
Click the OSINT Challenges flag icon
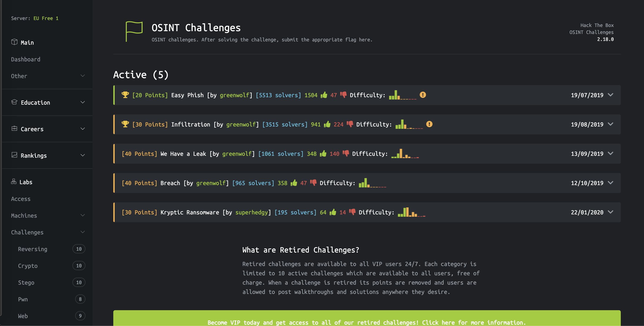click(x=134, y=31)
